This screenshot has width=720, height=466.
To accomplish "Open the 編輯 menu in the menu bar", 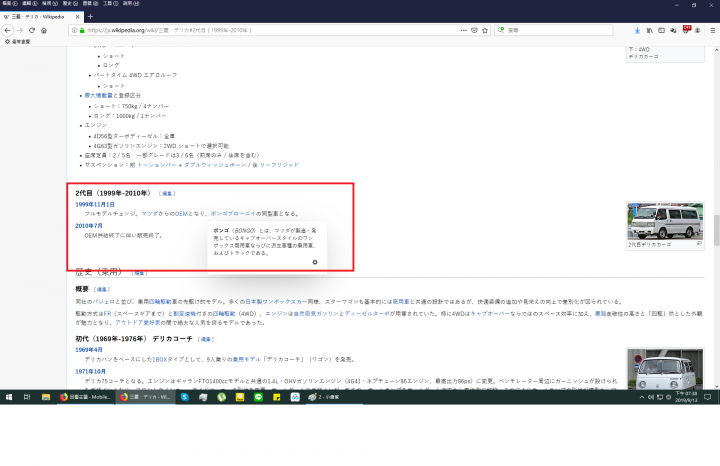I will coord(29,3).
